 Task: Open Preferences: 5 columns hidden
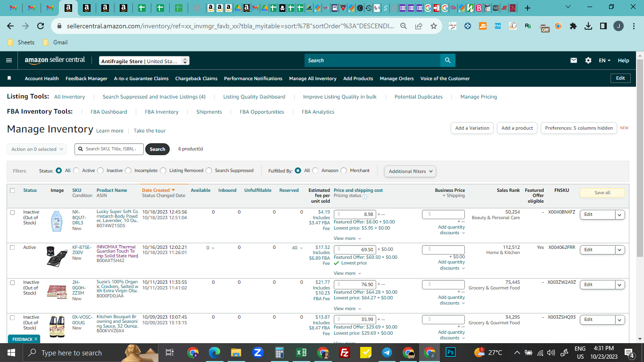click(579, 128)
